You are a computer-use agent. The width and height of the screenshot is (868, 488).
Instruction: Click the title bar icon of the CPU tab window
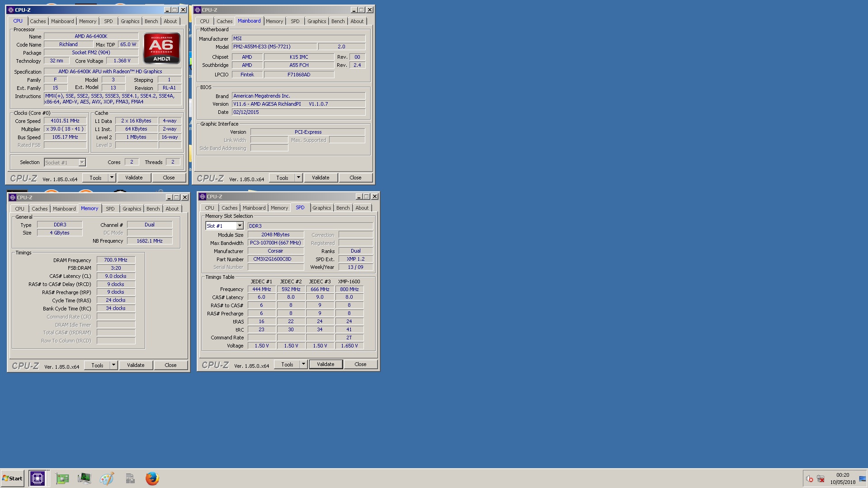(x=11, y=10)
